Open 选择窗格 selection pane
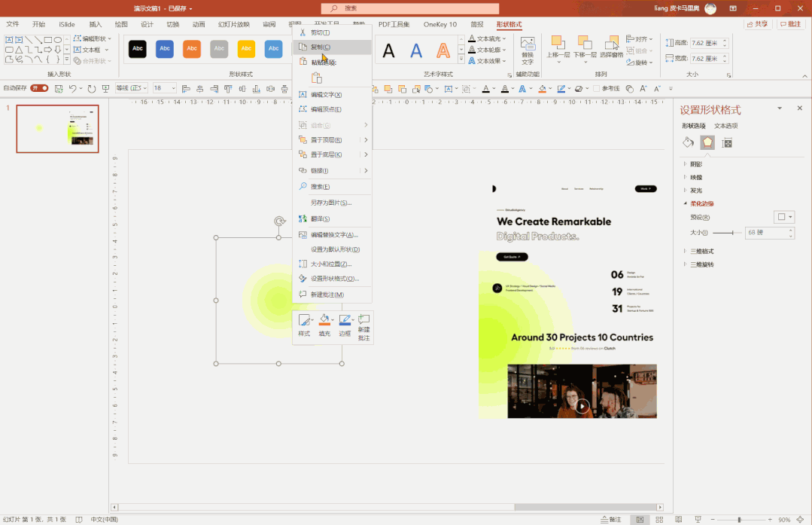The height and width of the screenshot is (525, 812). 612,47
